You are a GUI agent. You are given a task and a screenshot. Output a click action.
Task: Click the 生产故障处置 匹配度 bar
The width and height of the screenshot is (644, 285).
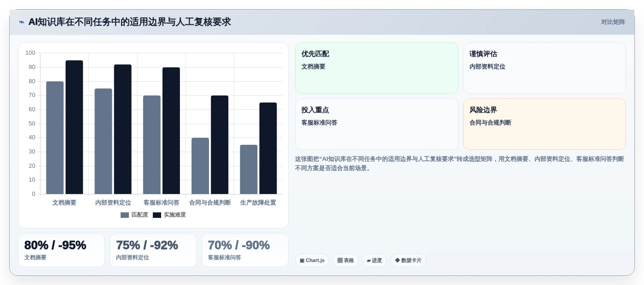point(249,170)
